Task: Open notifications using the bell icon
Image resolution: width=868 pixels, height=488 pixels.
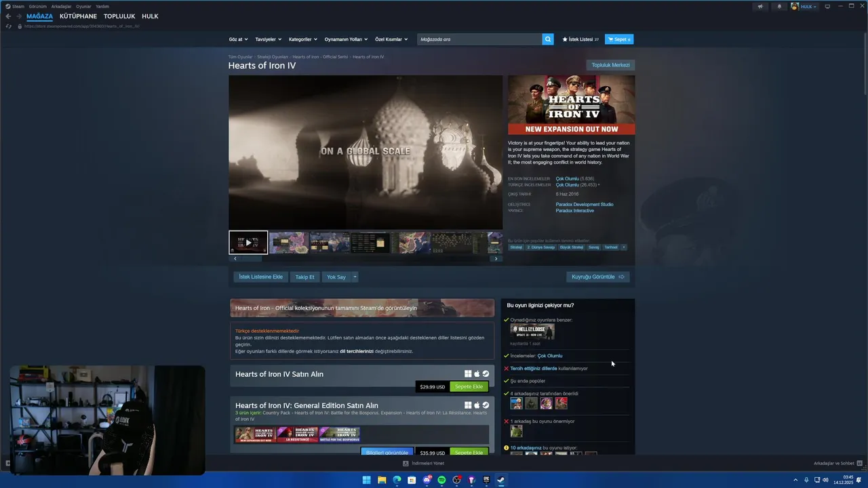Action: 779,6
